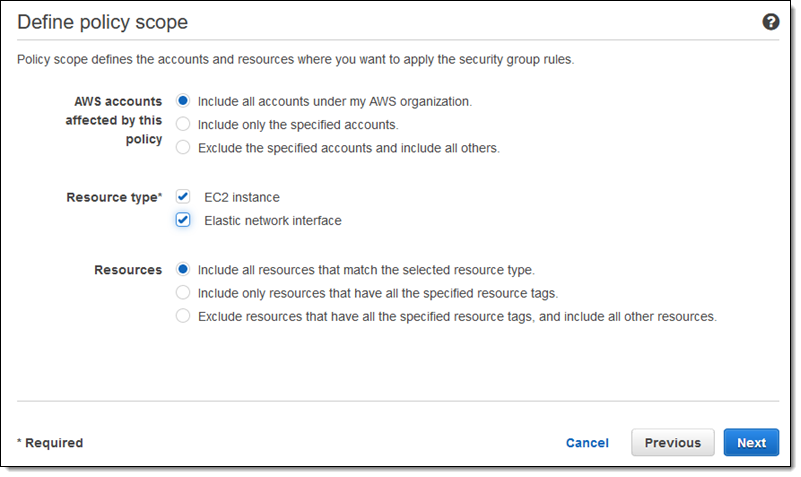Select Include all accounts under my AWS organization
Screen dimensions: 801x477
(183, 101)
